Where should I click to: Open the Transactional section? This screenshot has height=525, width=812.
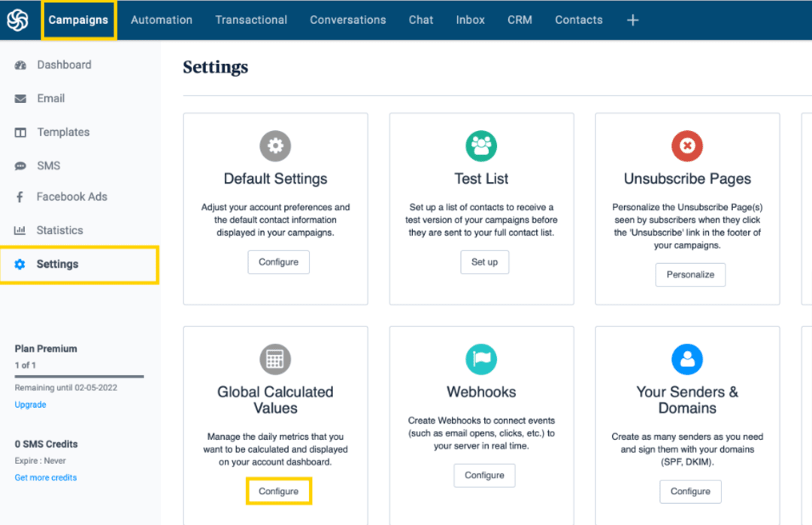click(x=251, y=20)
